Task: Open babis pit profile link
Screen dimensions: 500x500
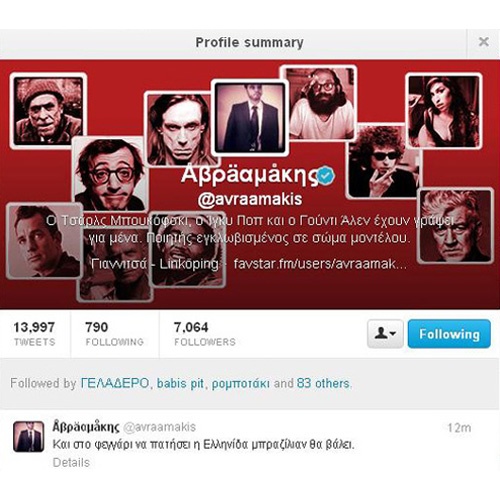Action: [180, 383]
